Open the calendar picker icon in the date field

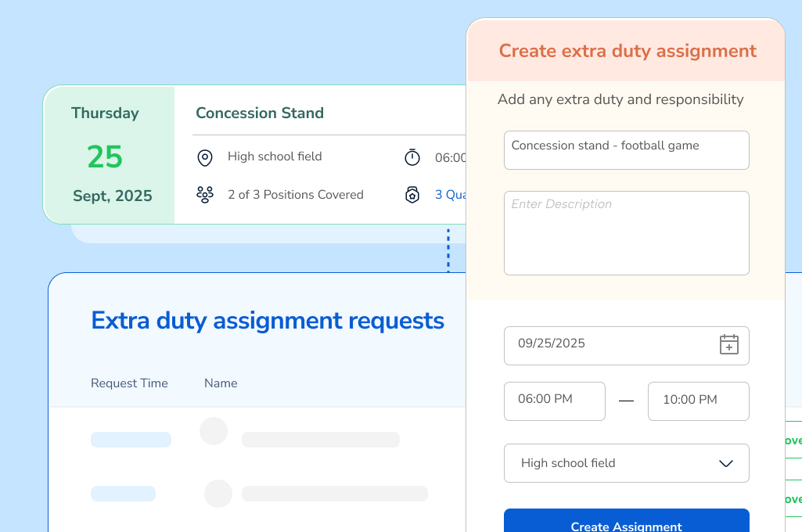click(729, 345)
